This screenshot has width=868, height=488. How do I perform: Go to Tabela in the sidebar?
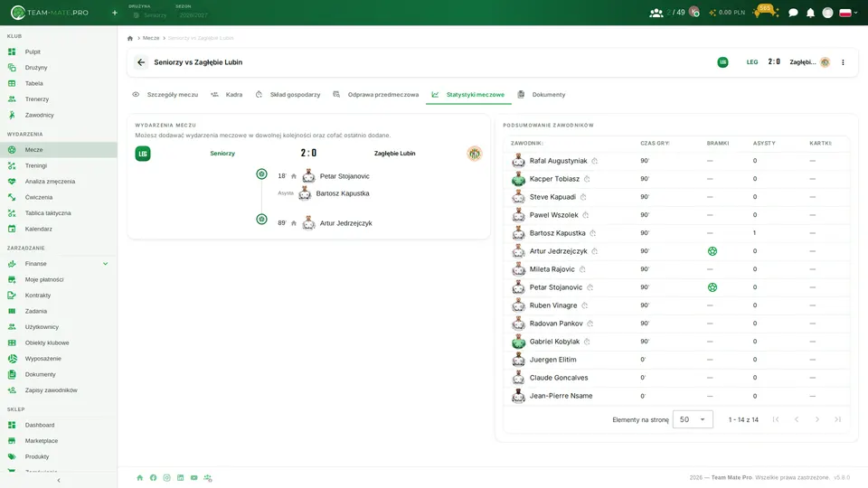point(58,83)
